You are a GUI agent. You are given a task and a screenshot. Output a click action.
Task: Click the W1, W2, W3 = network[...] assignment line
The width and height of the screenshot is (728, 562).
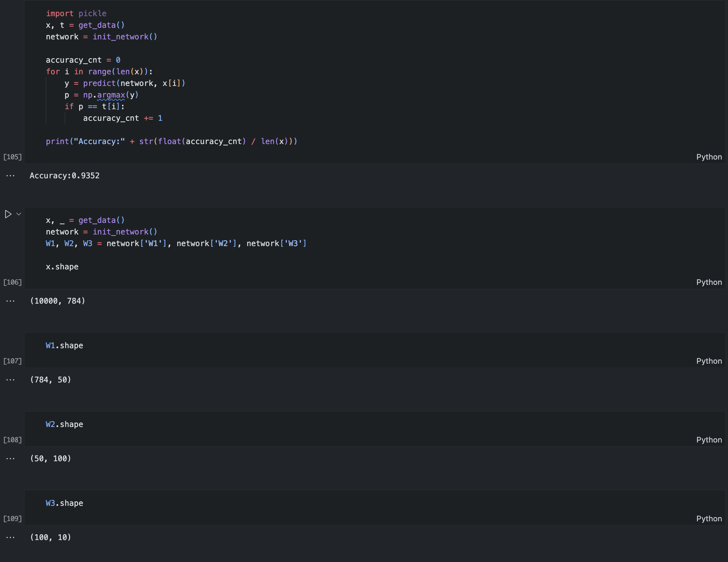pyautogui.click(x=176, y=244)
